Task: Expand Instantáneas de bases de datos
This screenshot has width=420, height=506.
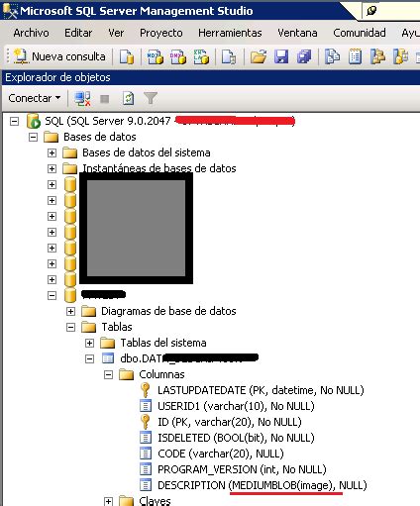Action: [52, 168]
